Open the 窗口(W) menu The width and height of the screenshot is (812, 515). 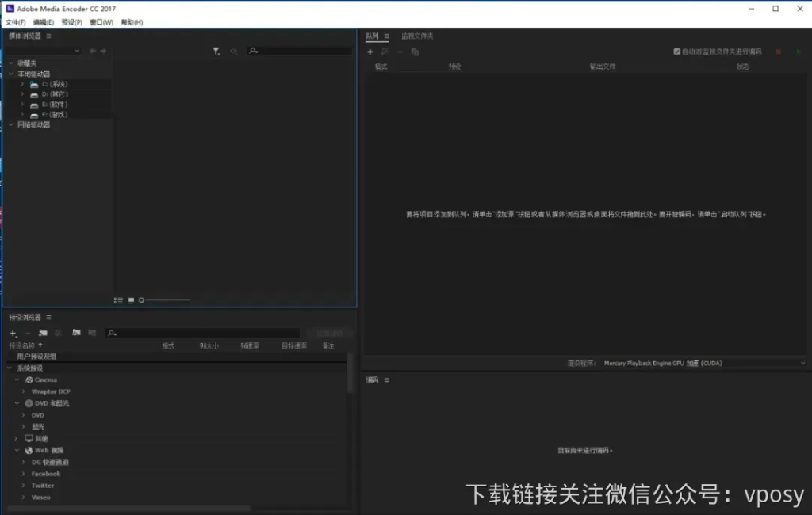[x=101, y=22]
